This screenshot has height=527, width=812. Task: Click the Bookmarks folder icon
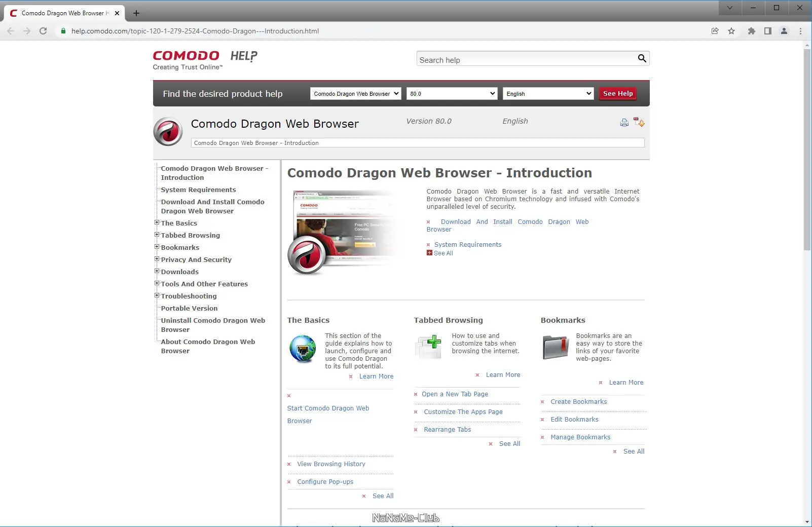click(x=556, y=347)
